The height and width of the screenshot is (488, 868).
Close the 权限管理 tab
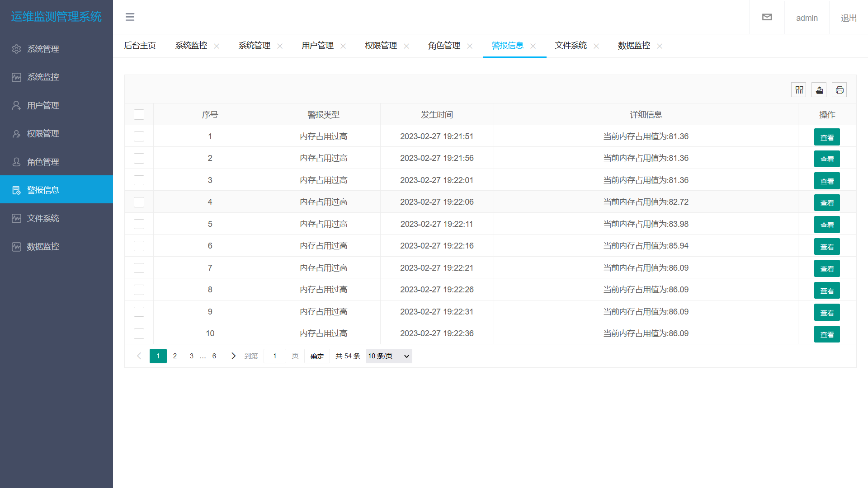tap(406, 46)
